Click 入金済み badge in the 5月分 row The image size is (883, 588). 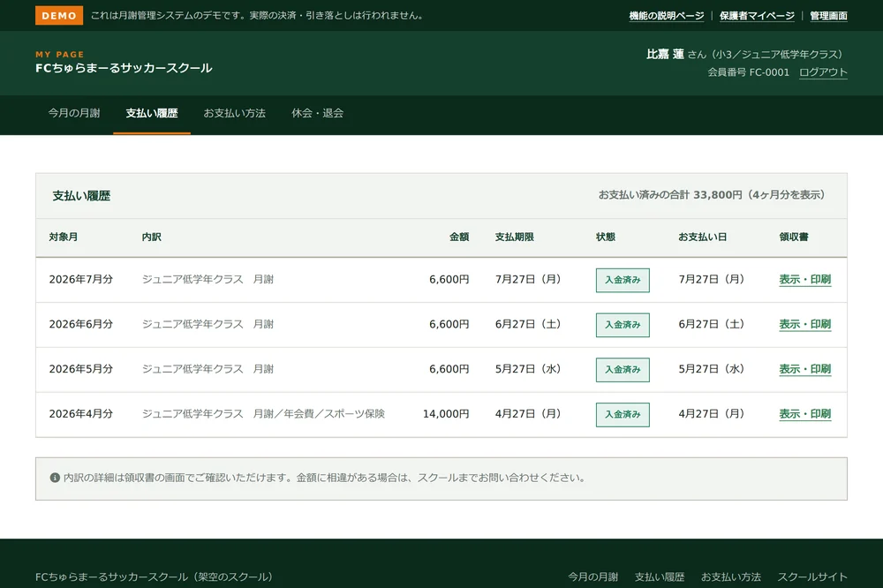click(x=623, y=369)
